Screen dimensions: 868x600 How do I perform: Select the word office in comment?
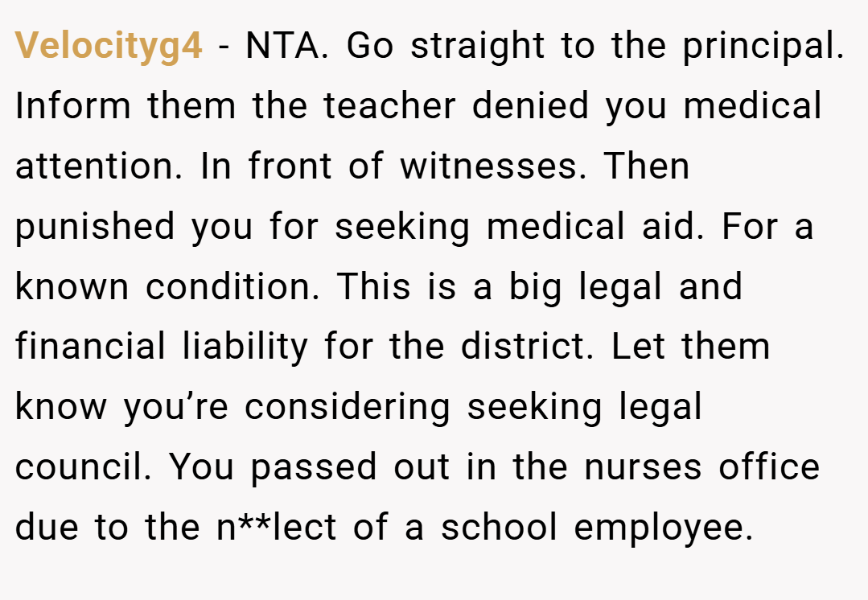[x=769, y=466]
